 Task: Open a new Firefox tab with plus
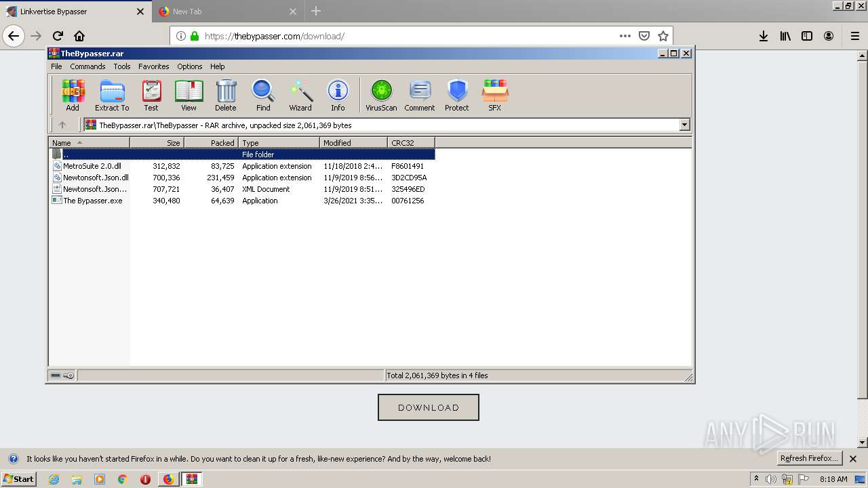pyautogui.click(x=316, y=11)
